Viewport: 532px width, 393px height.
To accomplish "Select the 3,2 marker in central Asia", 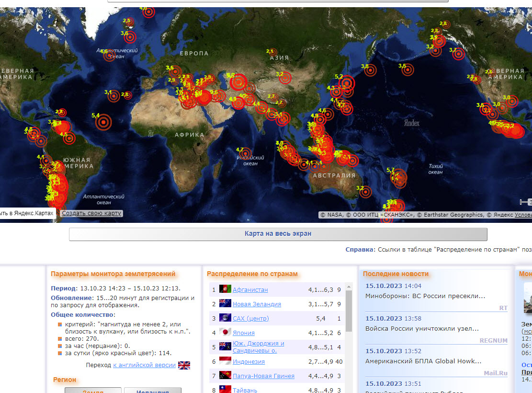I will pyautogui.click(x=285, y=78).
